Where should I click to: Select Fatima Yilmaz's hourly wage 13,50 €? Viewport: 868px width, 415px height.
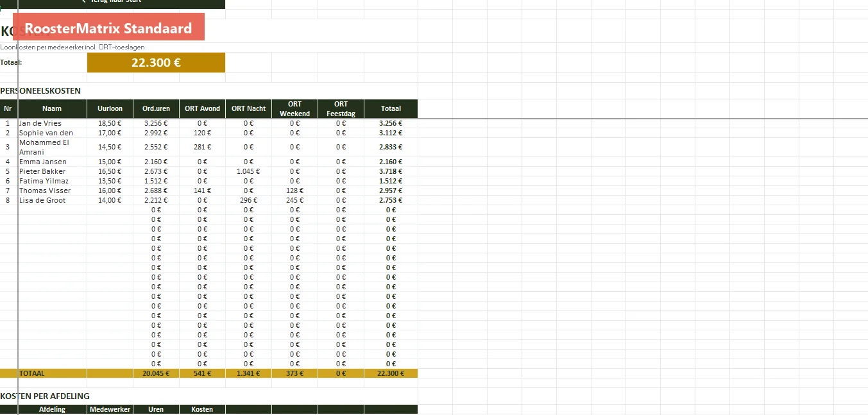point(110,181)
